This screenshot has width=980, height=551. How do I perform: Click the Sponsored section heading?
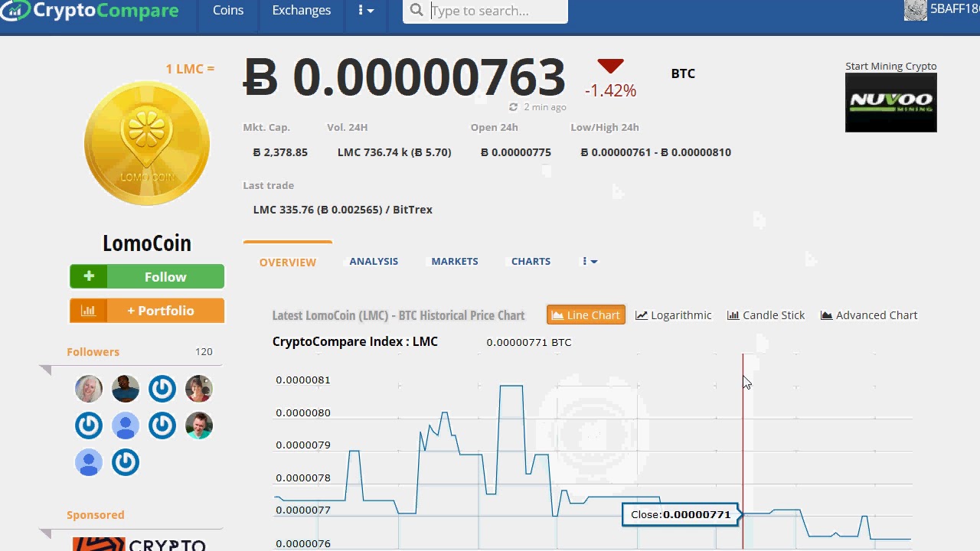(95, 515)
